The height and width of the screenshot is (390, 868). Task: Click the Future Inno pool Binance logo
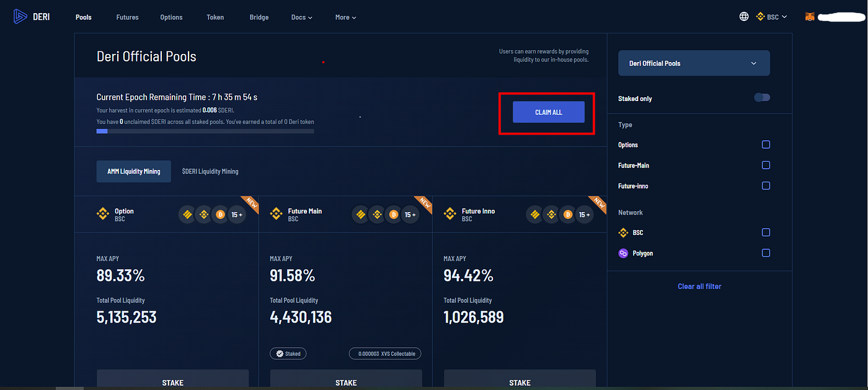pos(450,215)
